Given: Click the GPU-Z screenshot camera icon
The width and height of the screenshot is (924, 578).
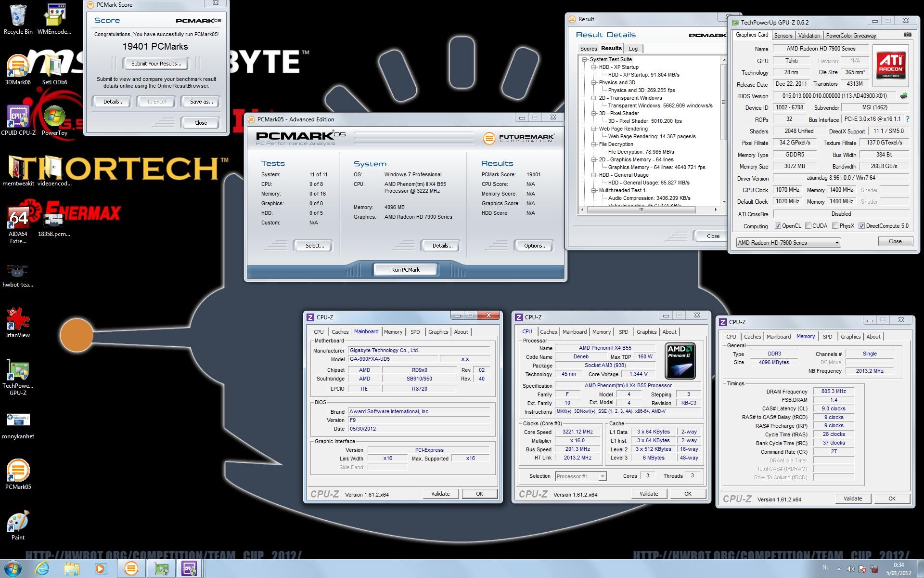Looking at the screenshot, I should (x=907, y=35).
